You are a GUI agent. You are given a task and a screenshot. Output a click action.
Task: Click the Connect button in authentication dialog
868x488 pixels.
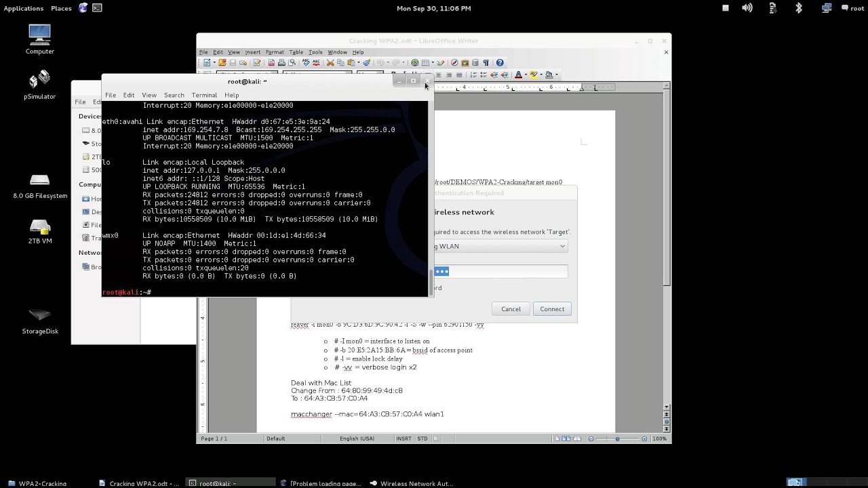click(x=552, y=309)
